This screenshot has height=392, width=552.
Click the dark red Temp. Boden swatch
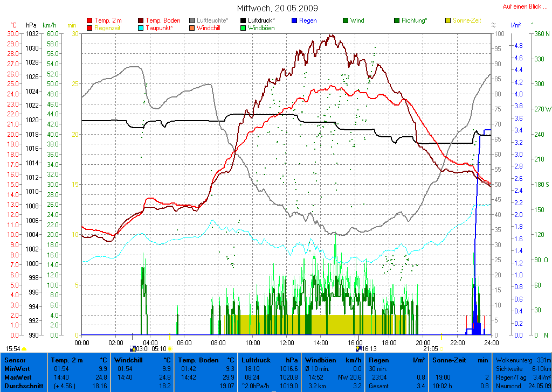141,20
